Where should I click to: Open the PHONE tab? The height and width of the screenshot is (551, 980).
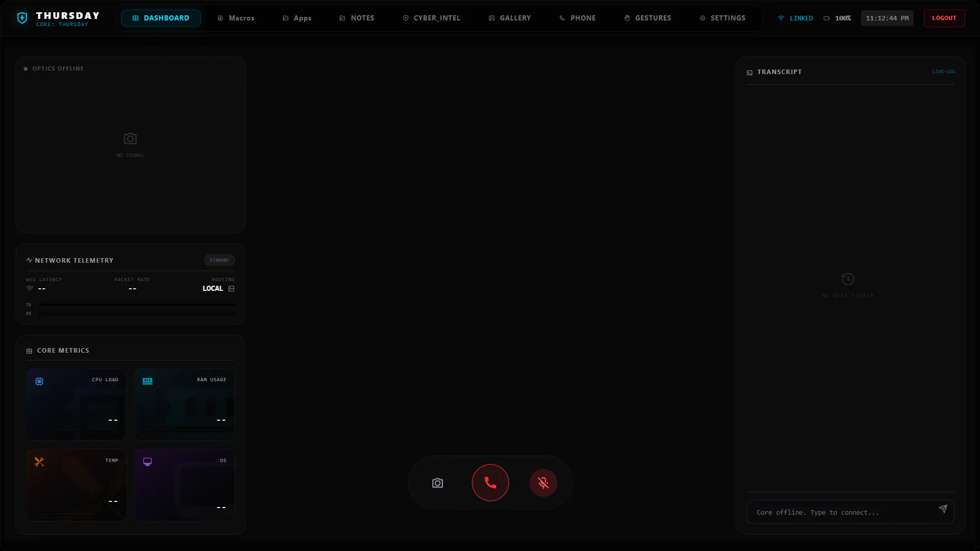pos(577,18)
